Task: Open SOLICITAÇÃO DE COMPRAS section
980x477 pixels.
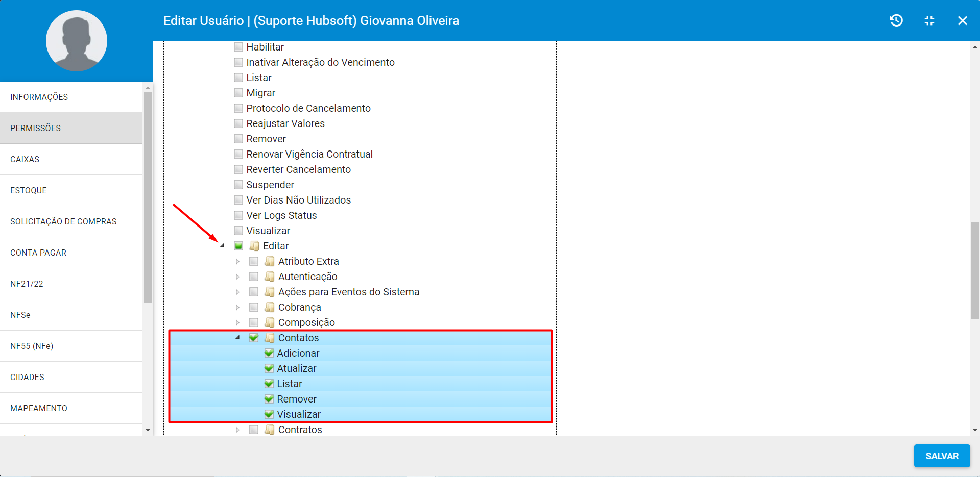Action: coord(71,221)
